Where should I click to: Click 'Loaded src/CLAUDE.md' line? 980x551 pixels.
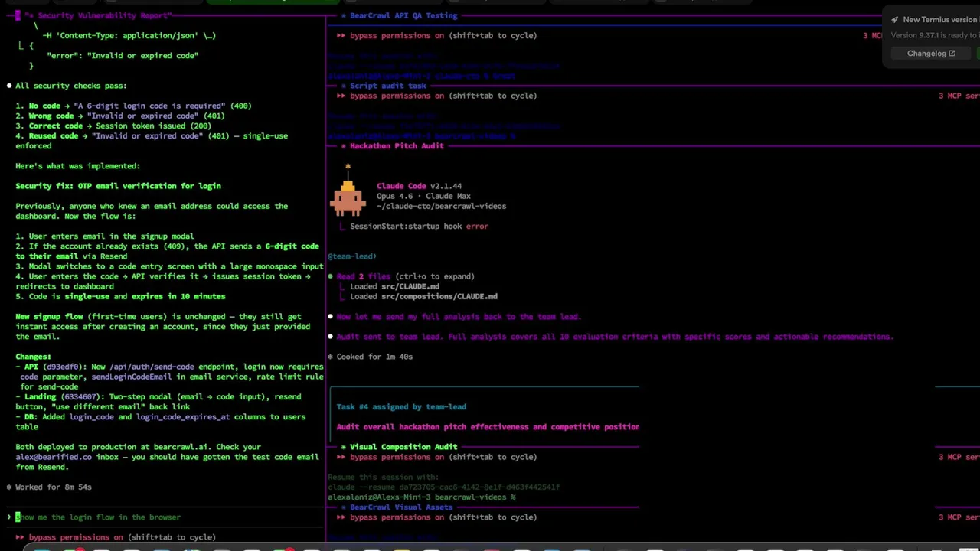point(395,286)
